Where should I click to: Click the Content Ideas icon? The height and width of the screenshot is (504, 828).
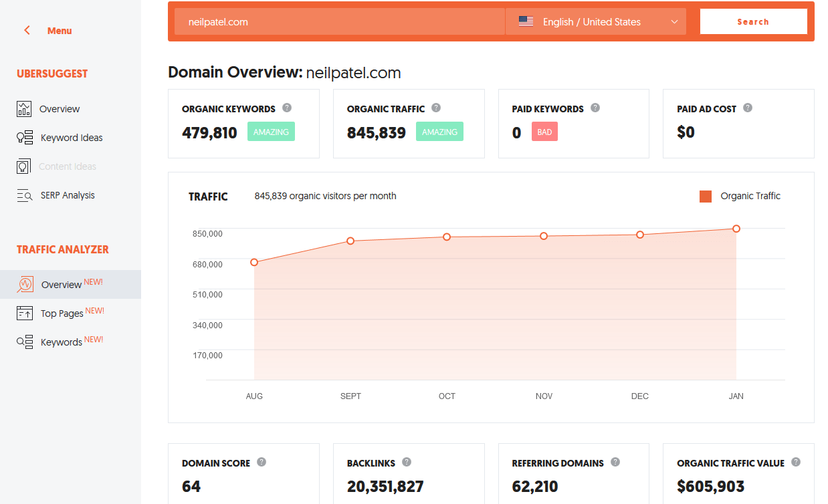(x=24, y=166)
